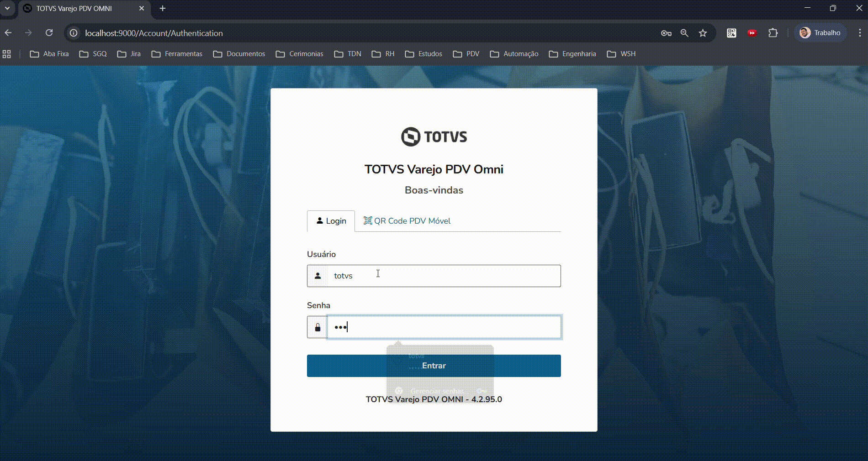Open the apps grid in bookmarks bar
The image size is (868, 461).
[7, 54]
